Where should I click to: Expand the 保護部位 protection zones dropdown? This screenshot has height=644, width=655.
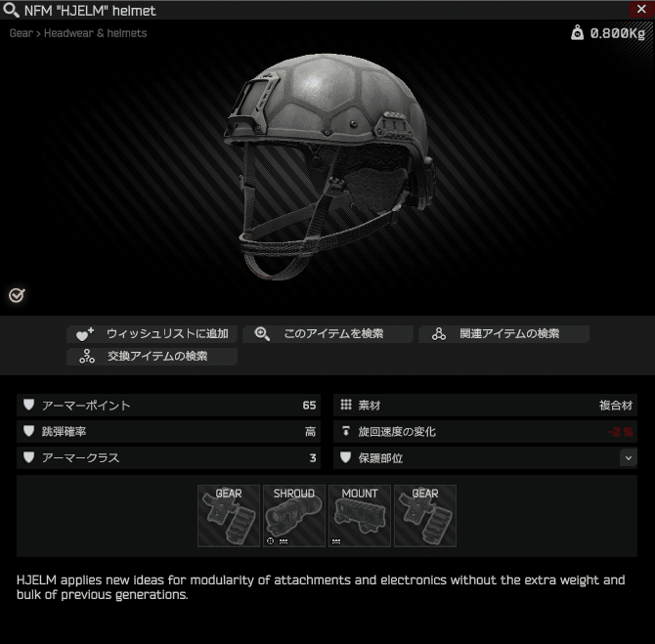(x=629, y=458)
